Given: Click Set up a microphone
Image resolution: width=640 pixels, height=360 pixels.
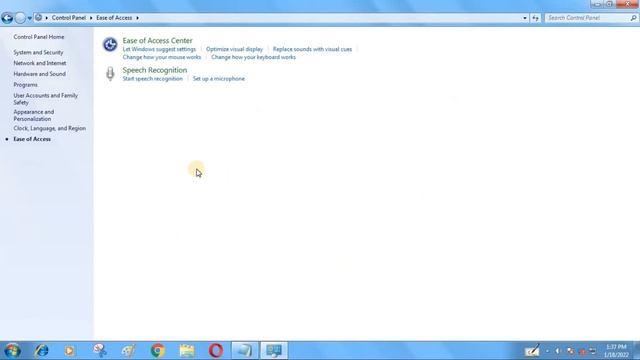Looking at the screenshot, I should click(219, 79).
